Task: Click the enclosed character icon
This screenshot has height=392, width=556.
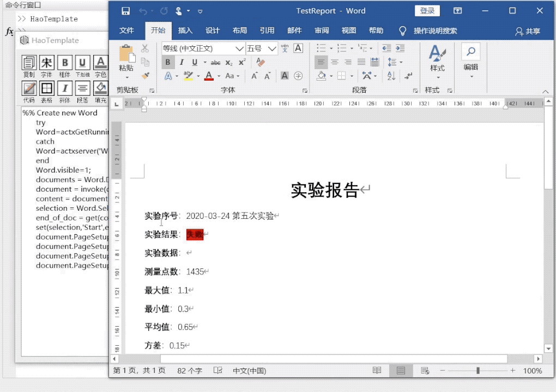Action: click(298, 76)
